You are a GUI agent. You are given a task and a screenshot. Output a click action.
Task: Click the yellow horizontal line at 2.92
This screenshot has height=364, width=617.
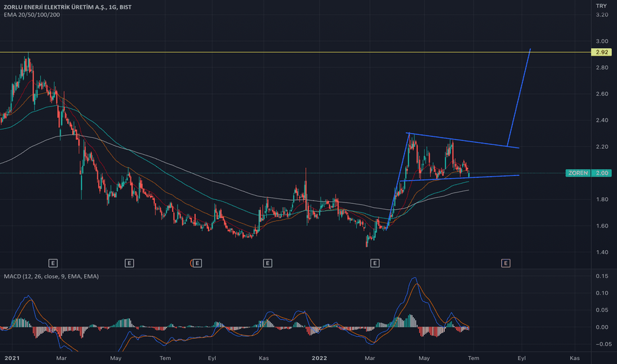point(295,52)
